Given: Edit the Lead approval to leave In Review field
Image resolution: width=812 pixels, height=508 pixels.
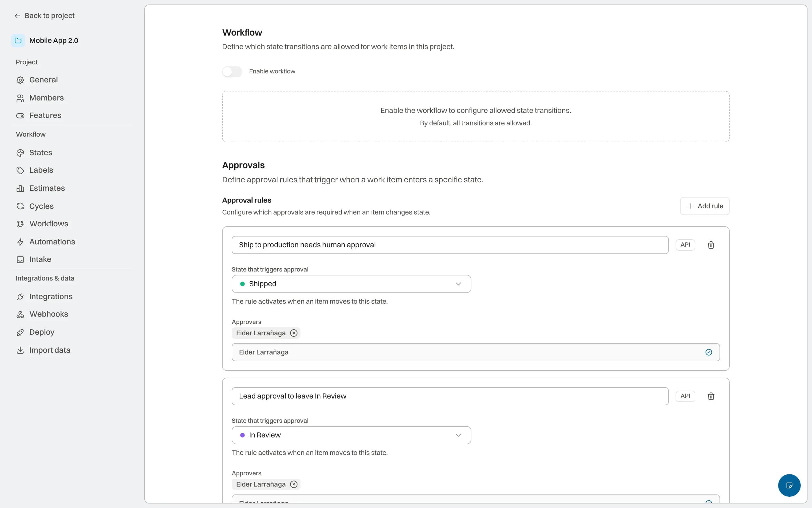Looking at the screenshot, I should coord(450,396).
